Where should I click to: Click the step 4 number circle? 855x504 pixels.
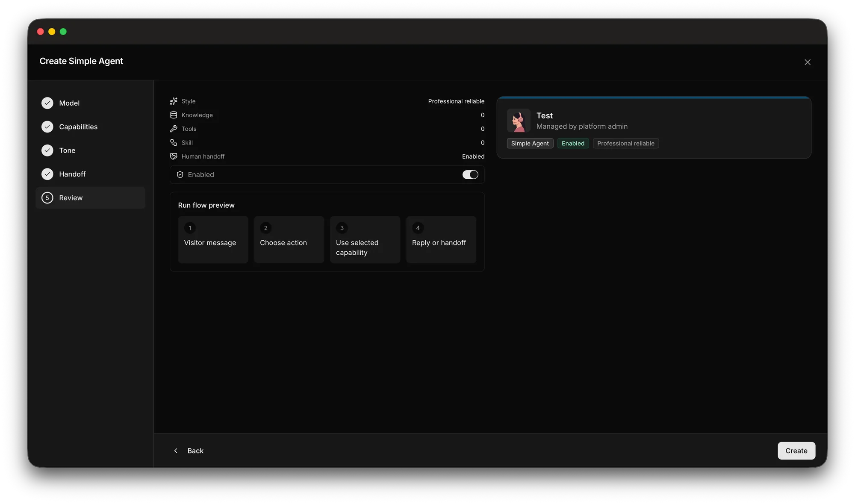click(418, 228)
